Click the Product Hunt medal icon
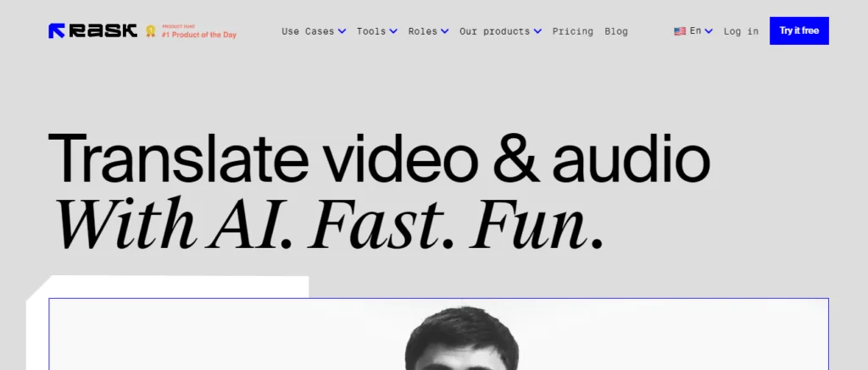 151,31
